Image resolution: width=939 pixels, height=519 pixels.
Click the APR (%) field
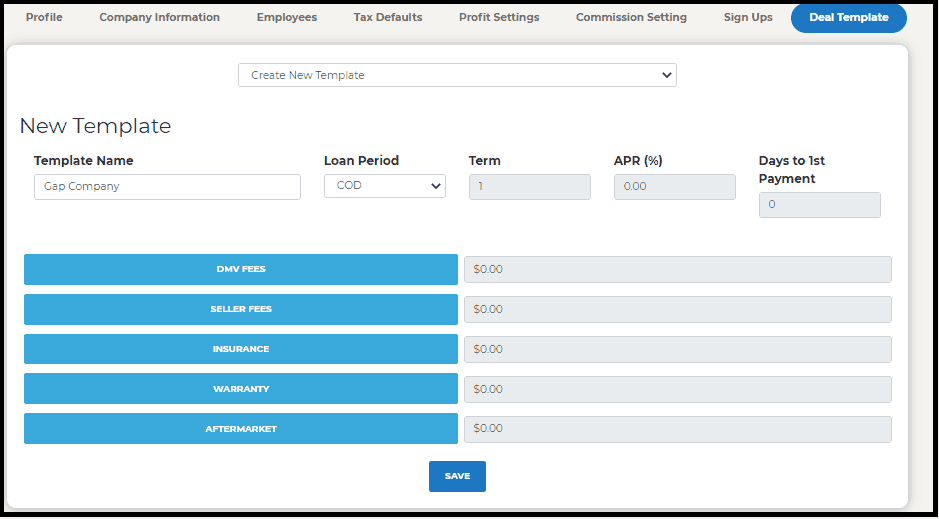click(674, 187)
